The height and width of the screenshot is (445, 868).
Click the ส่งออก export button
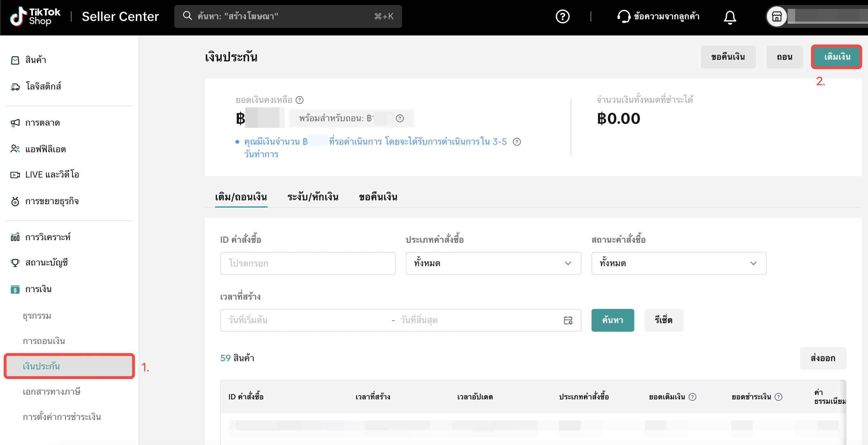(822, 358)
